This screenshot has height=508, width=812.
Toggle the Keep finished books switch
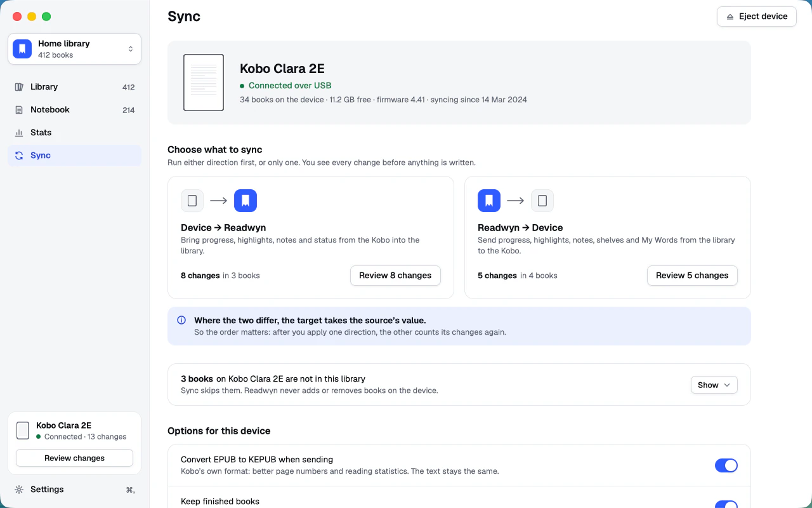pyautogui.click(x=726, y=504)
